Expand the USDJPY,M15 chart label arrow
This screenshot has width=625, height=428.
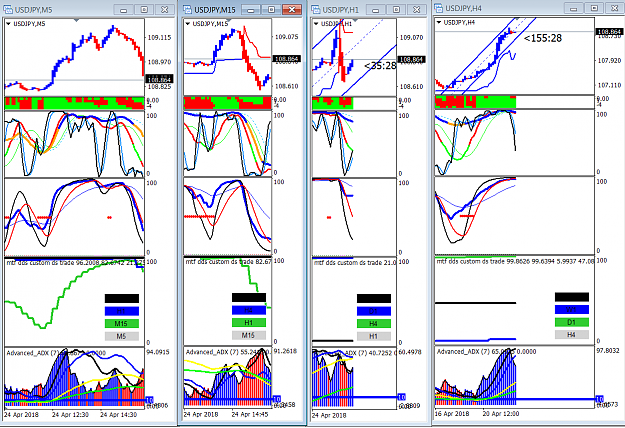188,24
